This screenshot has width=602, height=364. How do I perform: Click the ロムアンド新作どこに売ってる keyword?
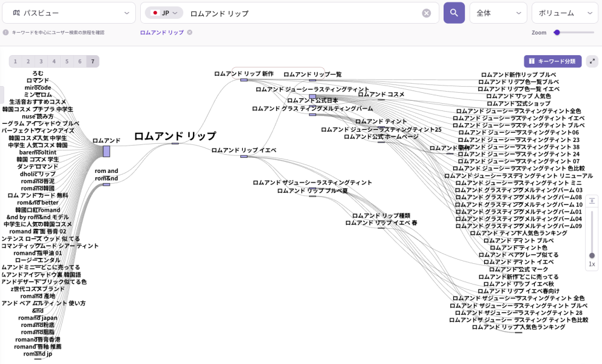(518, 277)
